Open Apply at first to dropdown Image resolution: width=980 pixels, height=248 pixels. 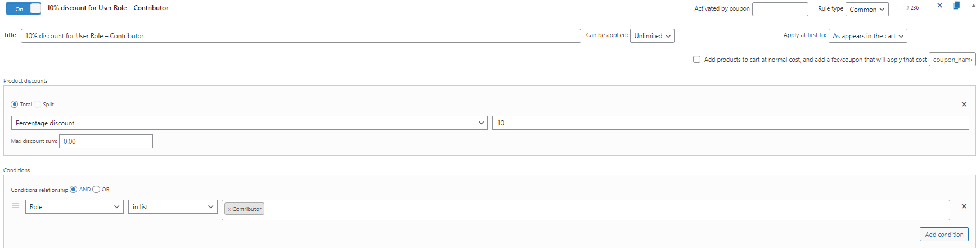point(868,36)
